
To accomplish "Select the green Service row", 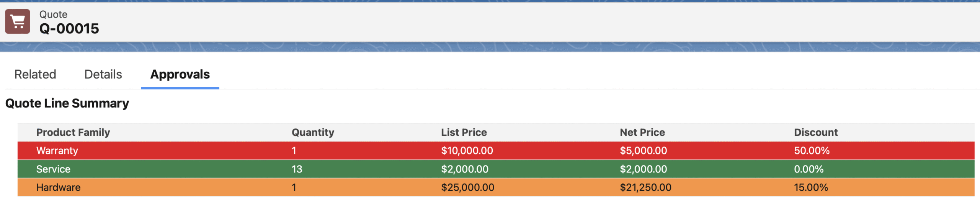I will click(496, 169).
